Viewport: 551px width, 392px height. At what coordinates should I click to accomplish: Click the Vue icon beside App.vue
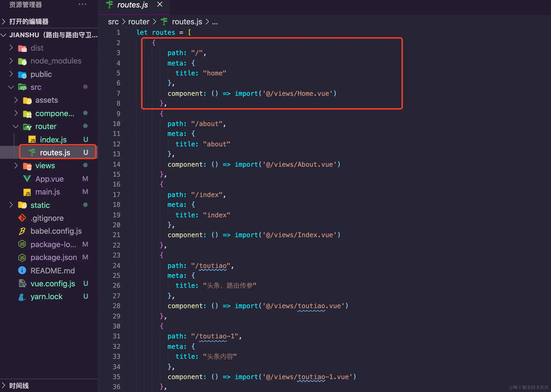27,179
